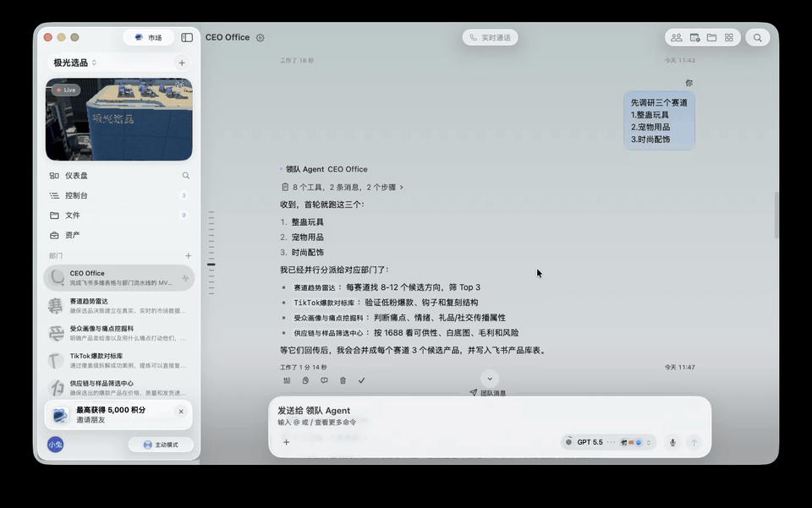Image resolution: width=812 pixels, height=508 pixels.
Task: Click the search icon at top right
Action: coord(757,38)
